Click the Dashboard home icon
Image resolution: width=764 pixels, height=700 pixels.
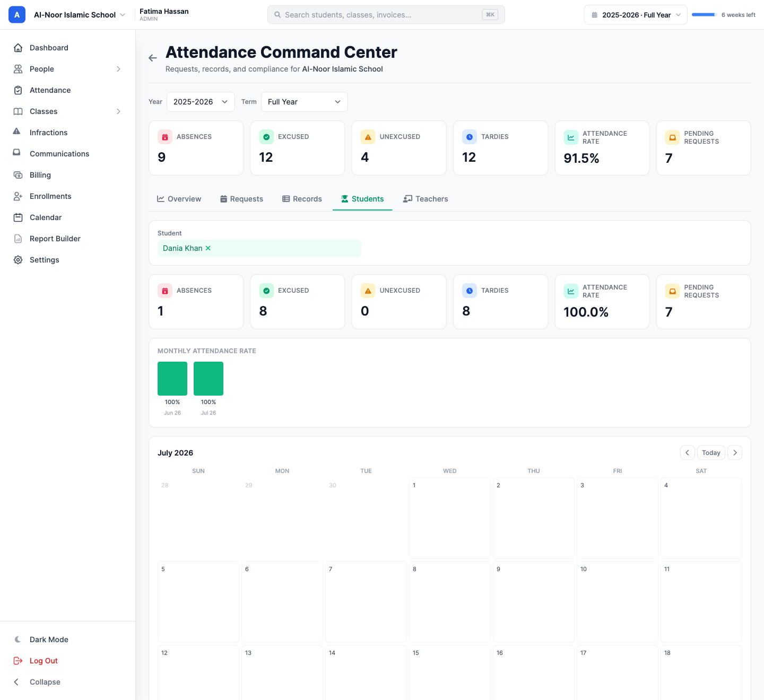(18, 48)
